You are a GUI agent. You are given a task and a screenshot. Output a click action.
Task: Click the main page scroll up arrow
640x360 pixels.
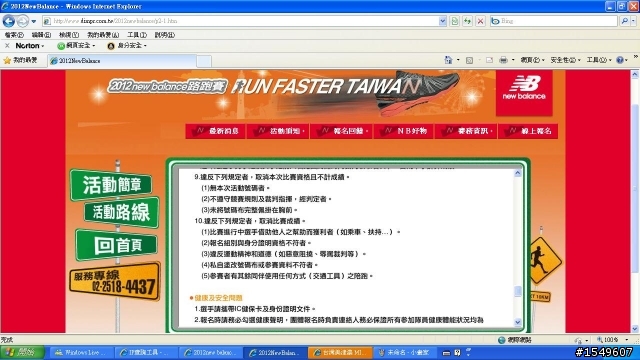(635, 75)
